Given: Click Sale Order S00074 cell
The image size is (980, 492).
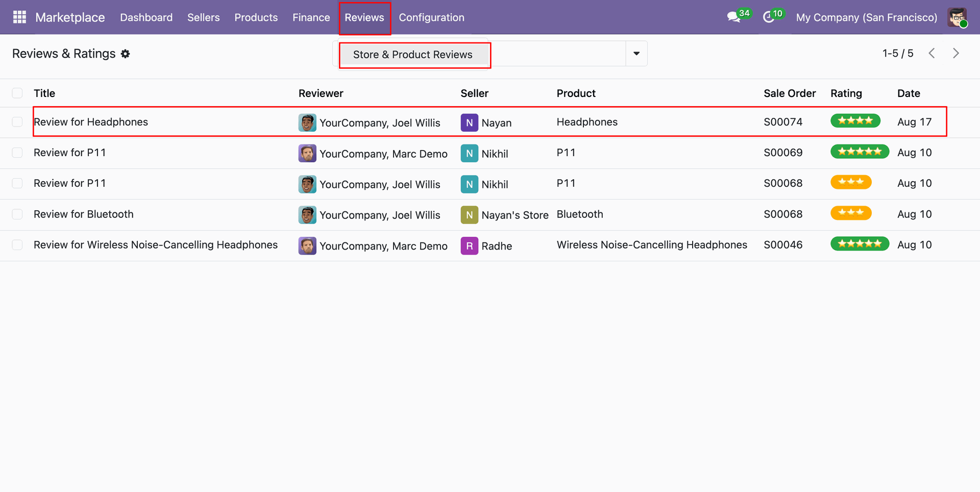Looking at the screenshot, I should coord(783,122).
